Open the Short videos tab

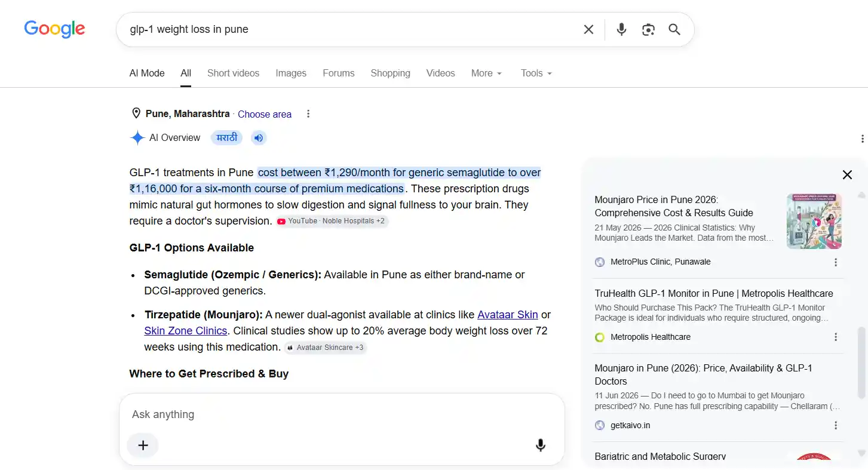pos(233,73)
